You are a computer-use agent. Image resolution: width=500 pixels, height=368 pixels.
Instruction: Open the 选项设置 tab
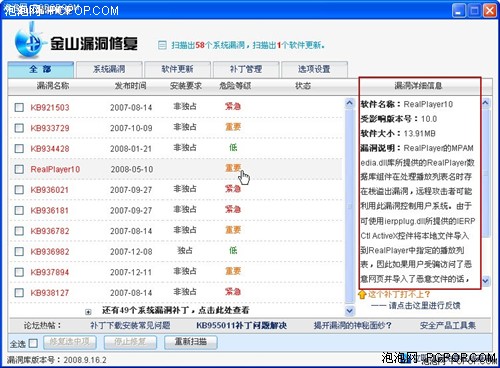point(314,69)
